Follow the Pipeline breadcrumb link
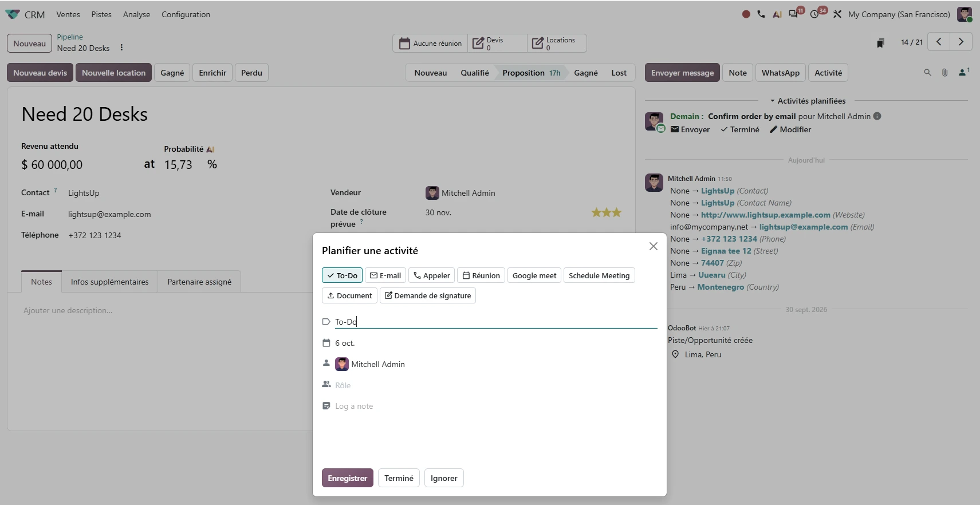 click(x=70, y=37)
